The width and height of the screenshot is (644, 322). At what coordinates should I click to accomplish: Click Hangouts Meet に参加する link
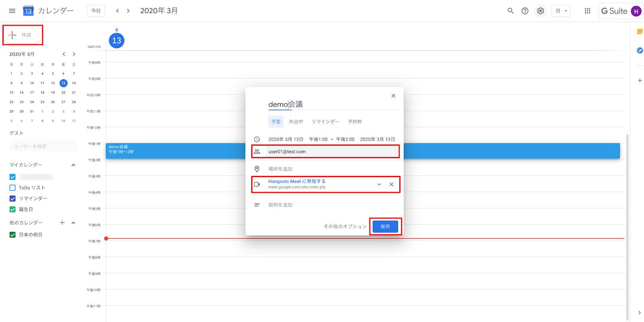(x=297, y=182)
